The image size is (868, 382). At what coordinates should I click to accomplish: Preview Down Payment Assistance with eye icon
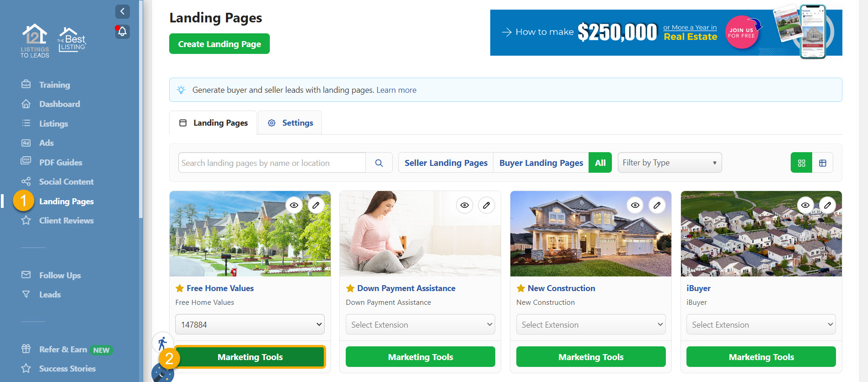pos(465,205)
